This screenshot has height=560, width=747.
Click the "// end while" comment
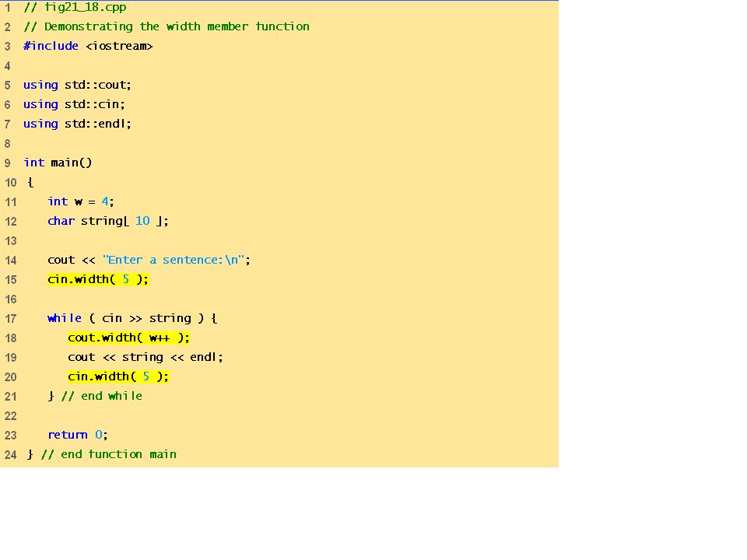click(101, 396)
